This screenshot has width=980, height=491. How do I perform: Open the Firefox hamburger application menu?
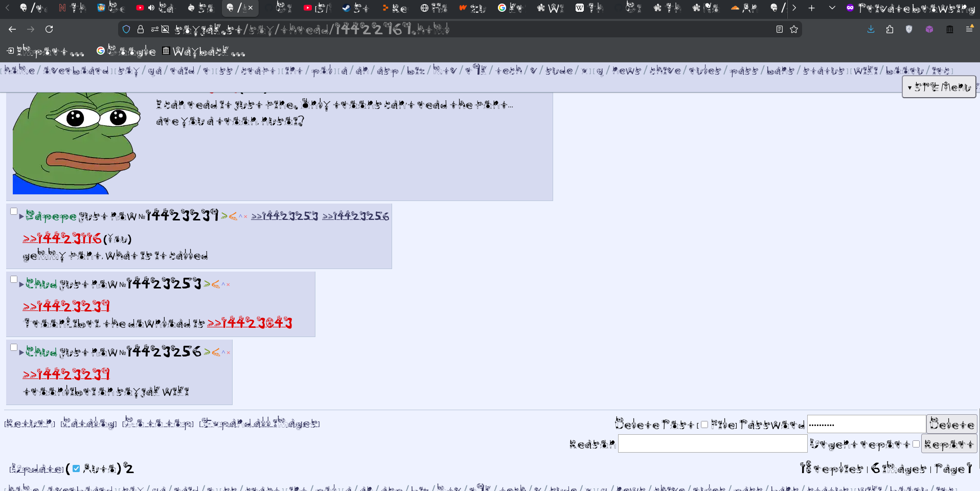point(969,29)
